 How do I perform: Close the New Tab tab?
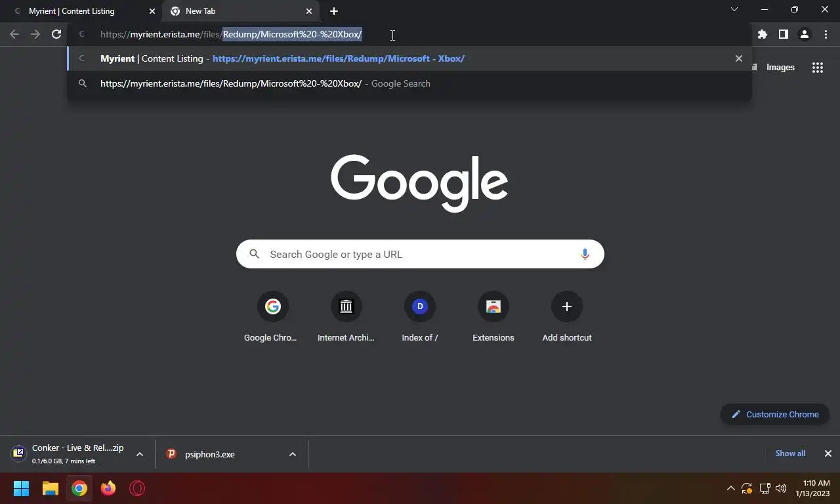pos(309,11)
